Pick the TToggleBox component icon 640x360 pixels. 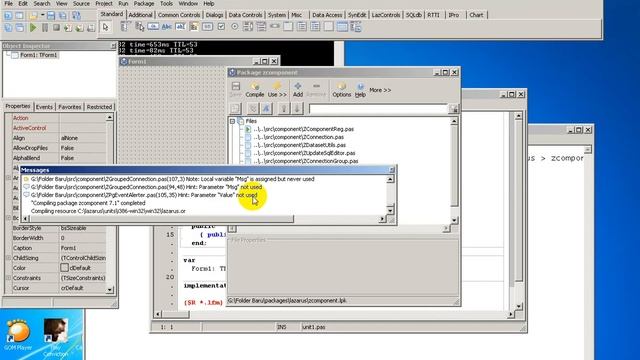click(x=207, y=27)
